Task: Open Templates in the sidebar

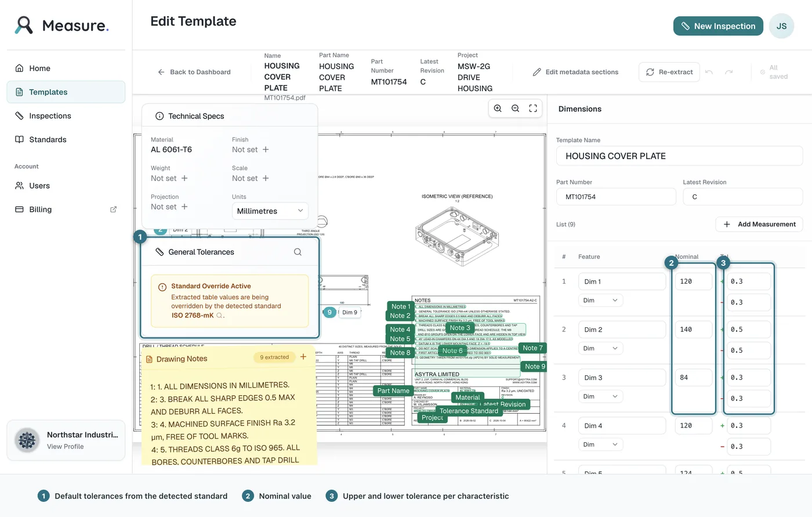Action: point(66,92)
